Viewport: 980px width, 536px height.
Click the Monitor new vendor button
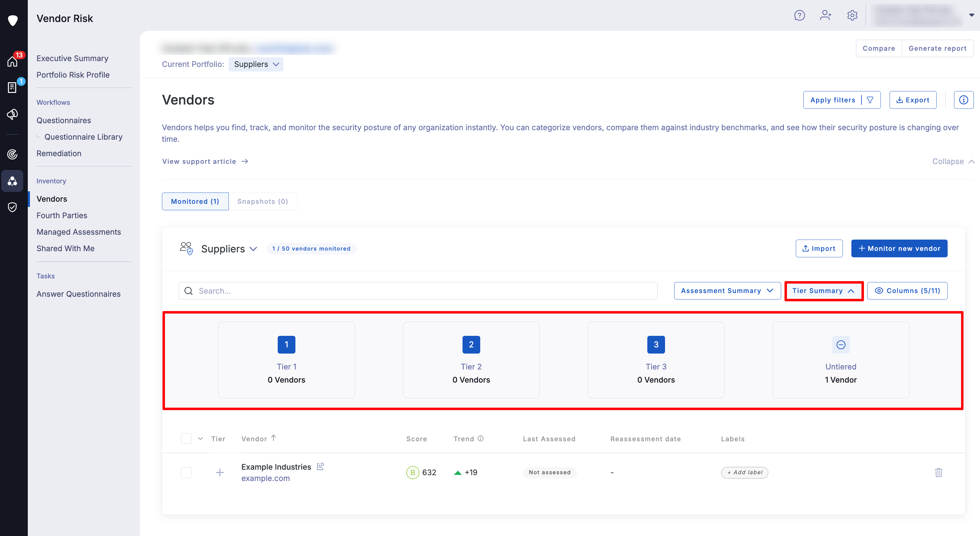point(899,248)
